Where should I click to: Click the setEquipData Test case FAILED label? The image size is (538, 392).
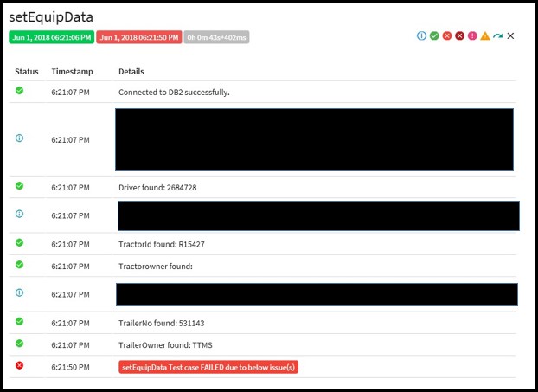[208, 367]
